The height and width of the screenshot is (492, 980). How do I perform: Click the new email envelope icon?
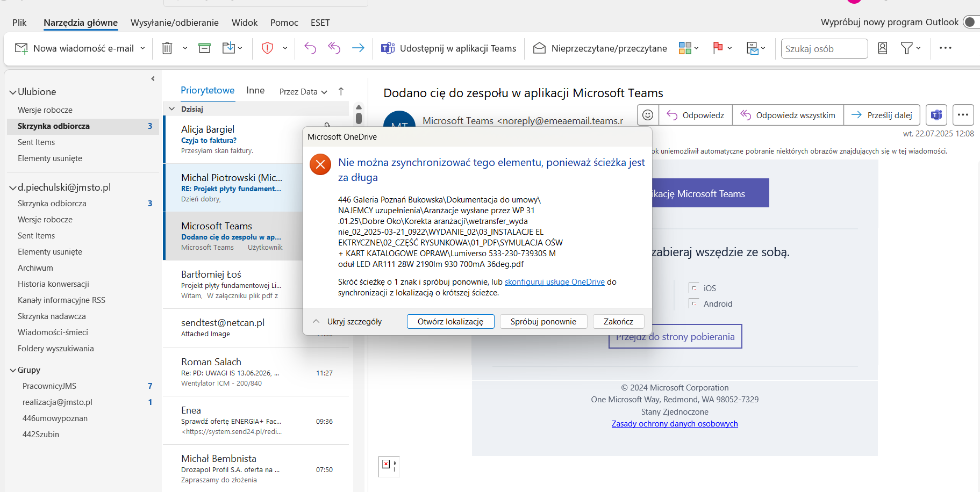click(22, 48)
